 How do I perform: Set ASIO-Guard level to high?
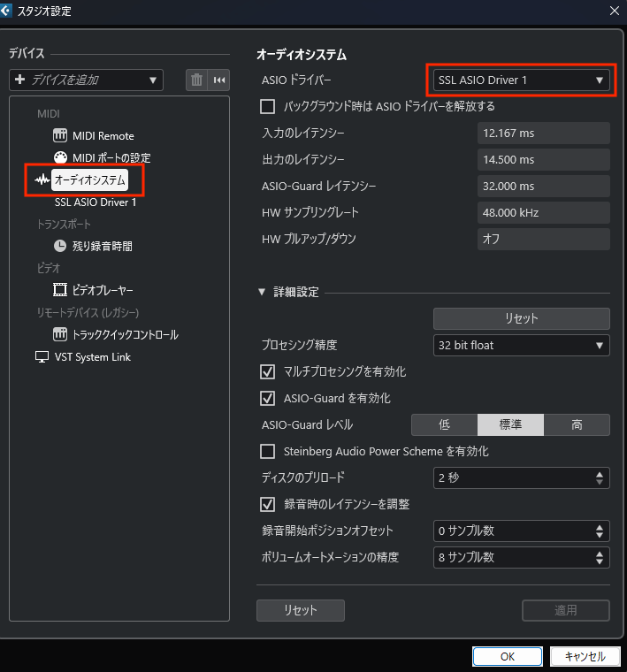[577, 425]
